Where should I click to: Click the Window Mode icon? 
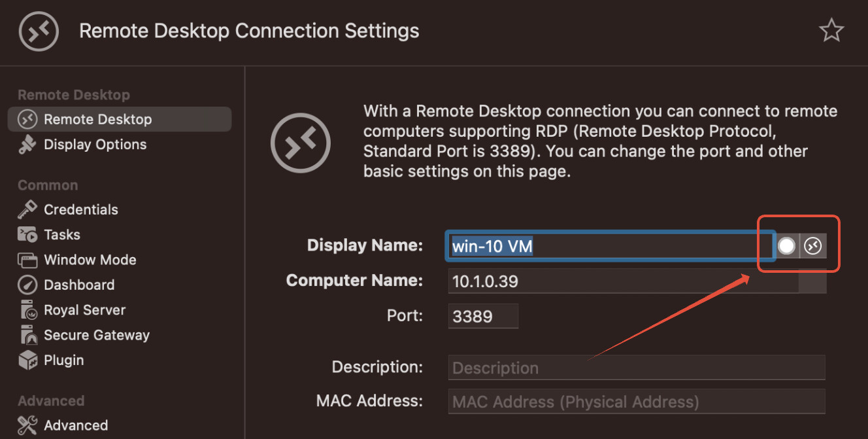27,260
